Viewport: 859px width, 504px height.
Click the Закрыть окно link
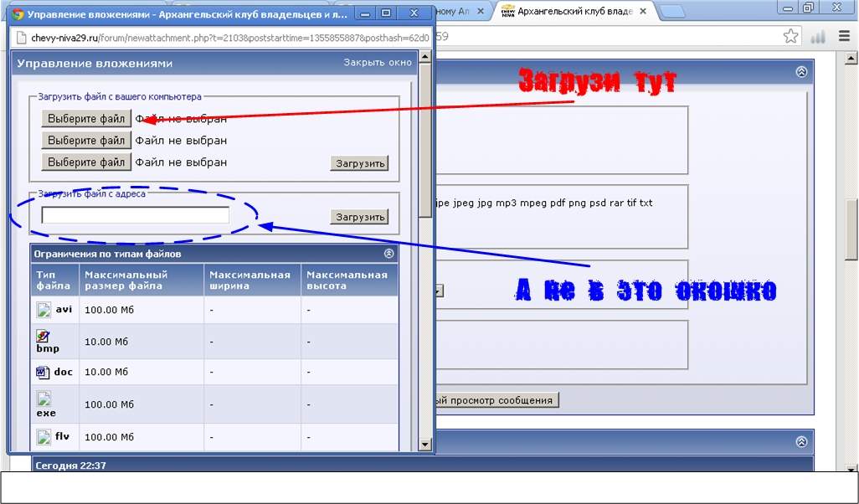[378, 63]
